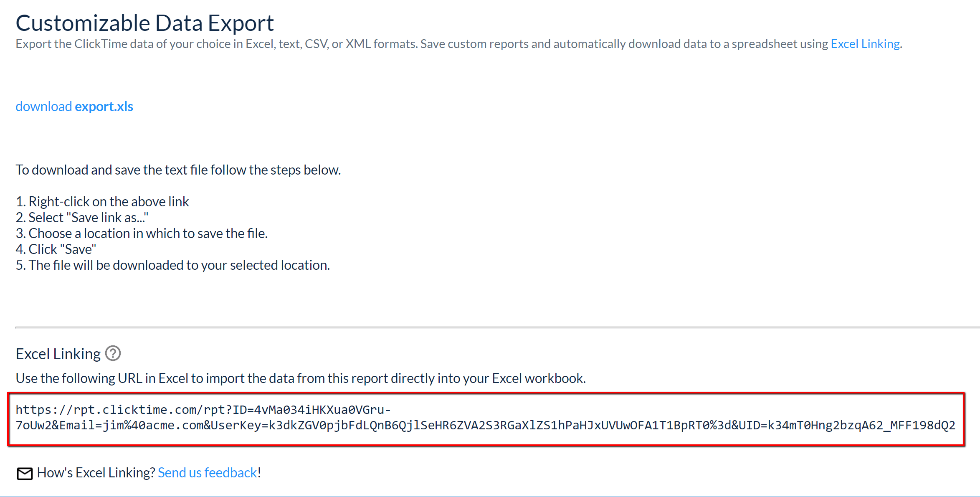Click the How's Excel Linking? text
Viewport: 980px width, 497px height.
tap(96, 472)
